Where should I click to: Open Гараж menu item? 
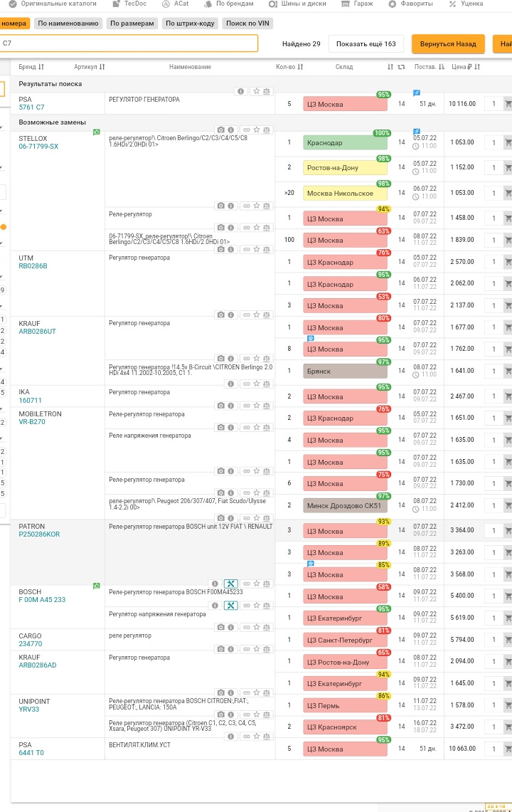357,4
